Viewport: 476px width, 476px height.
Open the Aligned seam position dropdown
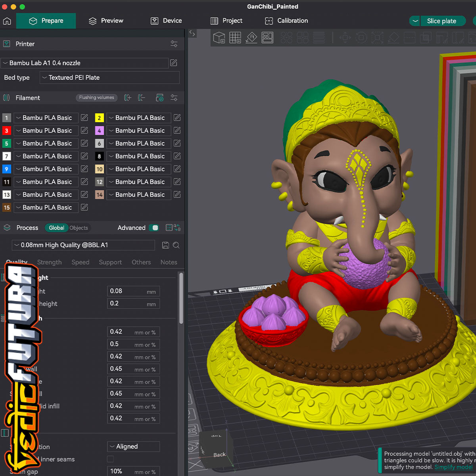pos(133,447)
